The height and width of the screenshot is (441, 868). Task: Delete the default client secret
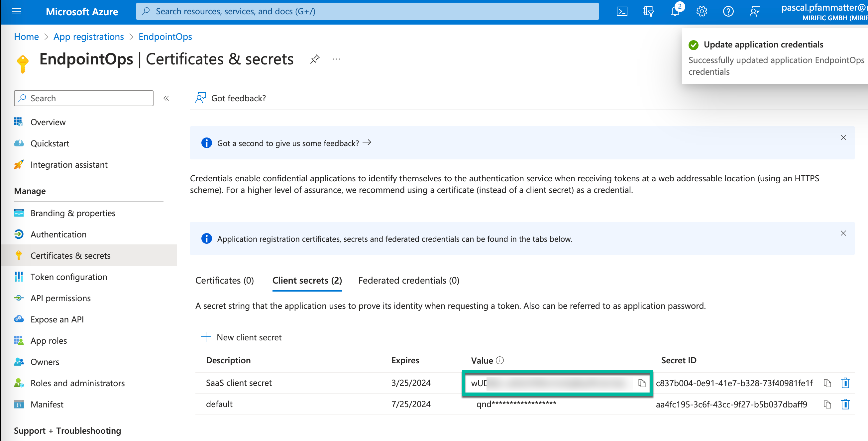(845, 404)
